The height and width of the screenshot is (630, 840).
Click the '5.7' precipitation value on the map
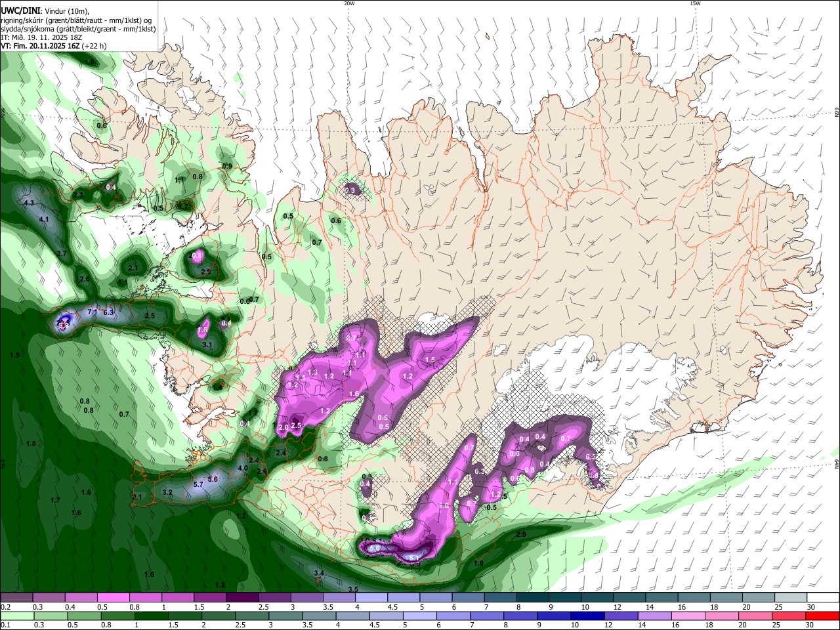click(x=198, y=484)
